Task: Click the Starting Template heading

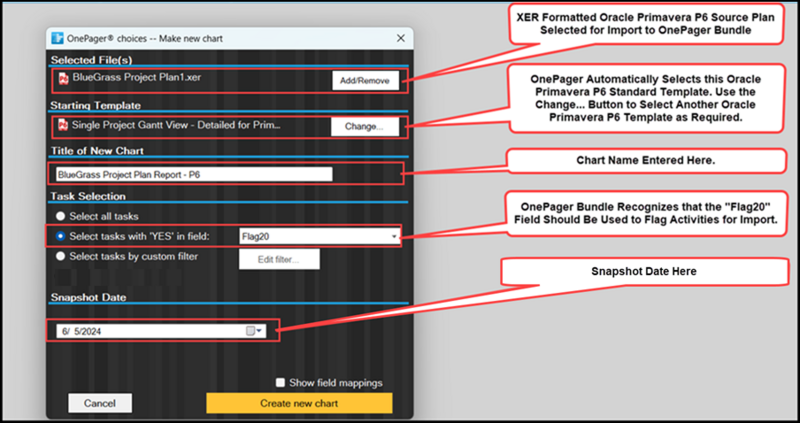Action: pyautogui.click(x=95, y=106)
